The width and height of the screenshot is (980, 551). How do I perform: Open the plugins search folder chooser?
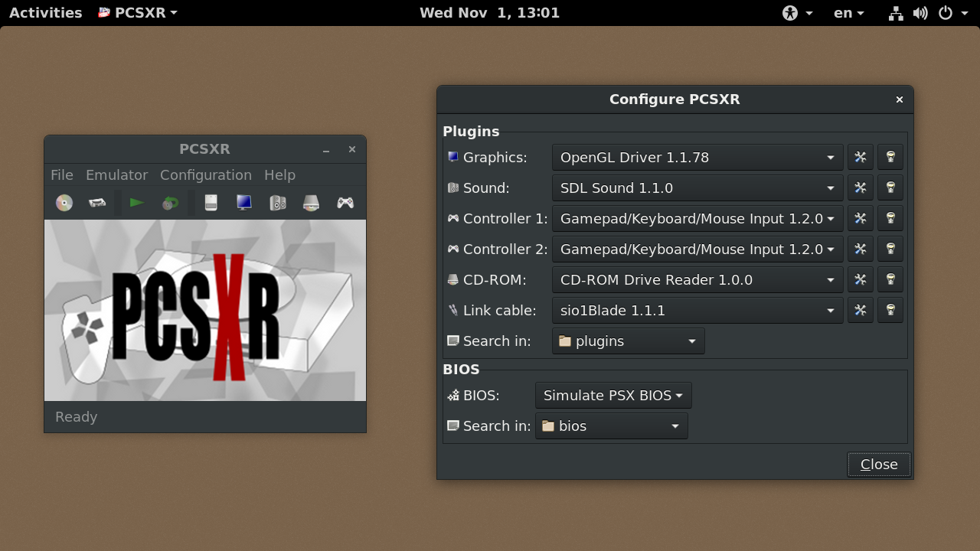click(628, 341)
